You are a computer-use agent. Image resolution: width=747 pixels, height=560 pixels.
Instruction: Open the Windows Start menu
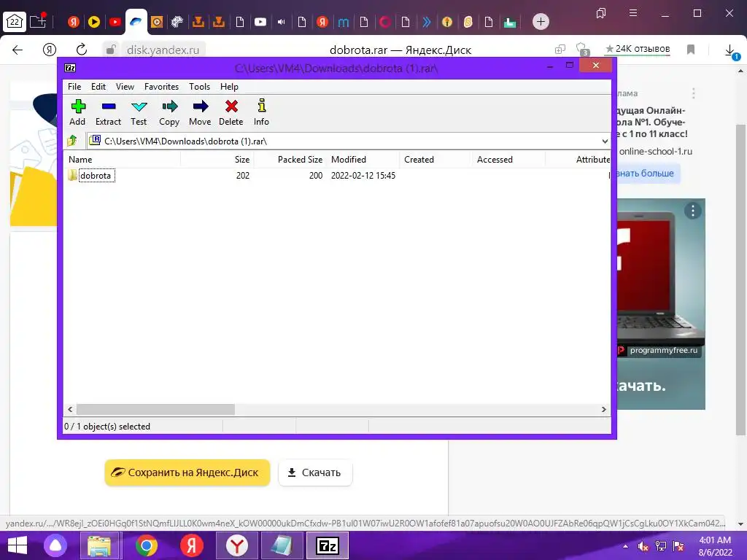(x=18, y=545)
